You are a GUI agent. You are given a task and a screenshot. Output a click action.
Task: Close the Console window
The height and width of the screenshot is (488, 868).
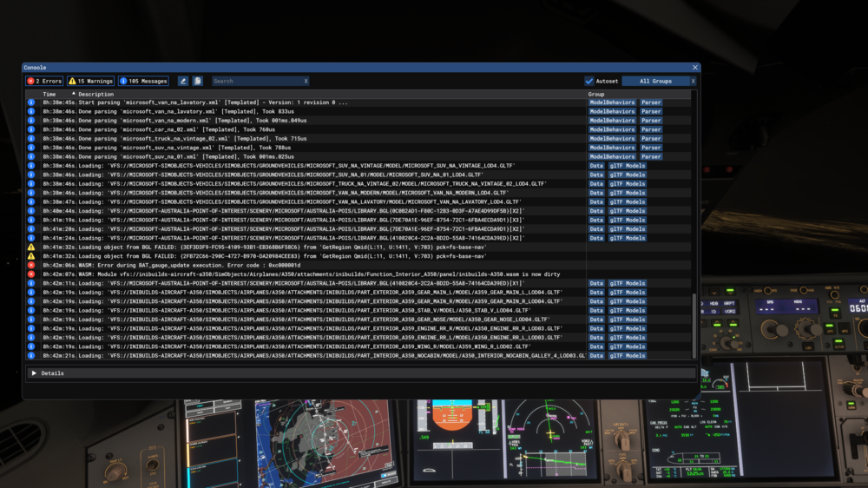point(694,68)
